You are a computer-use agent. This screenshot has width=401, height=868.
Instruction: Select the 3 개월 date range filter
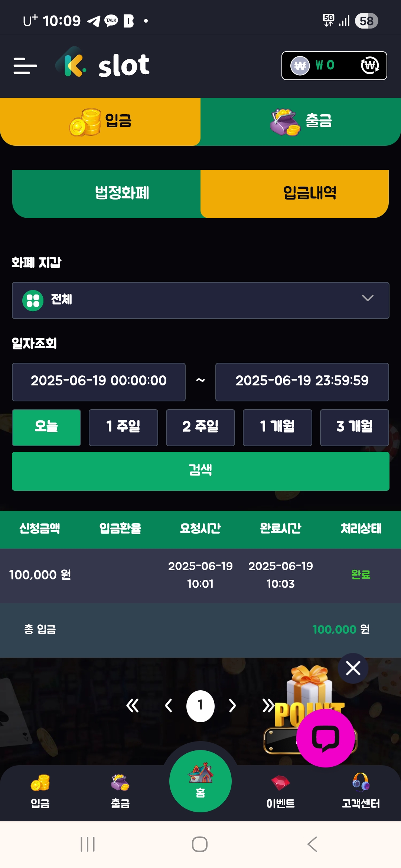[354, 427]
